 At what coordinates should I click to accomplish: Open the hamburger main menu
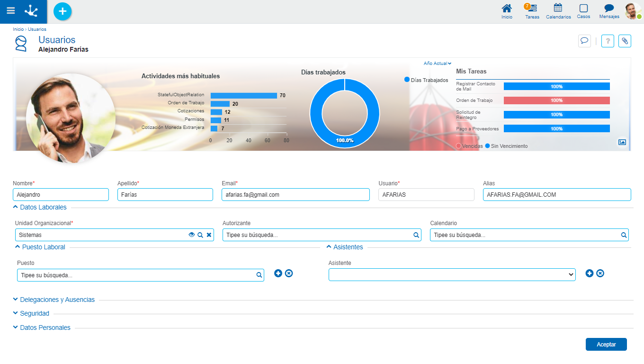coord(10,10)
